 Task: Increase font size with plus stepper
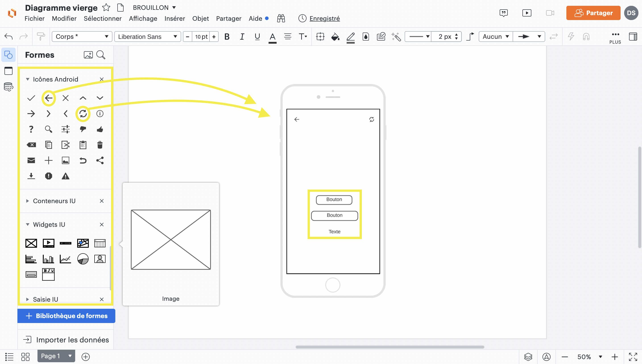click(214, 37)
